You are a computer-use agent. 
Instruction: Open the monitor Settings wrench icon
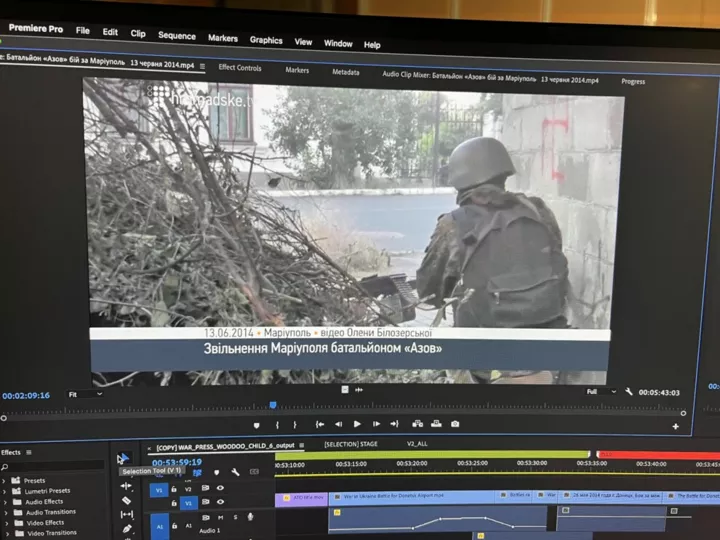point(629,393)
